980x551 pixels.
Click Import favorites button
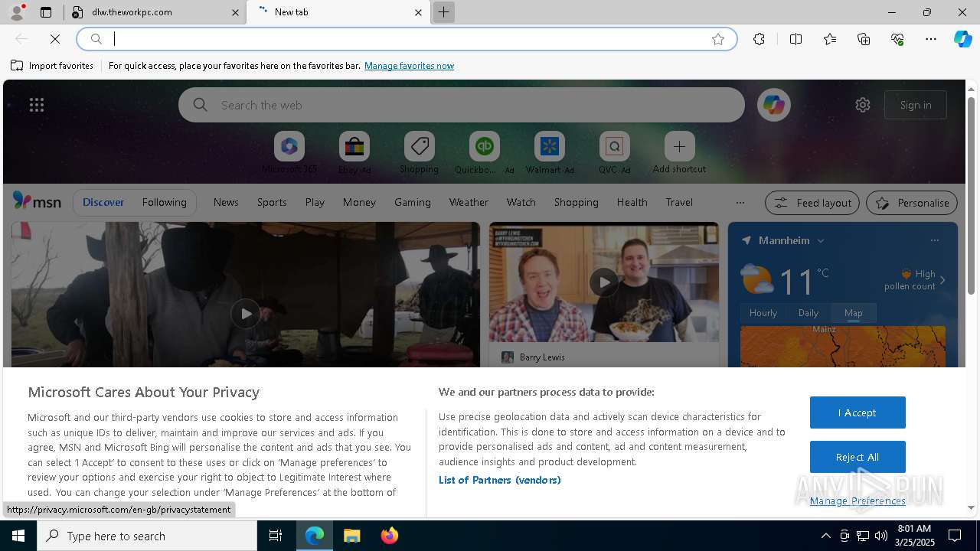[x=52, y=66]
